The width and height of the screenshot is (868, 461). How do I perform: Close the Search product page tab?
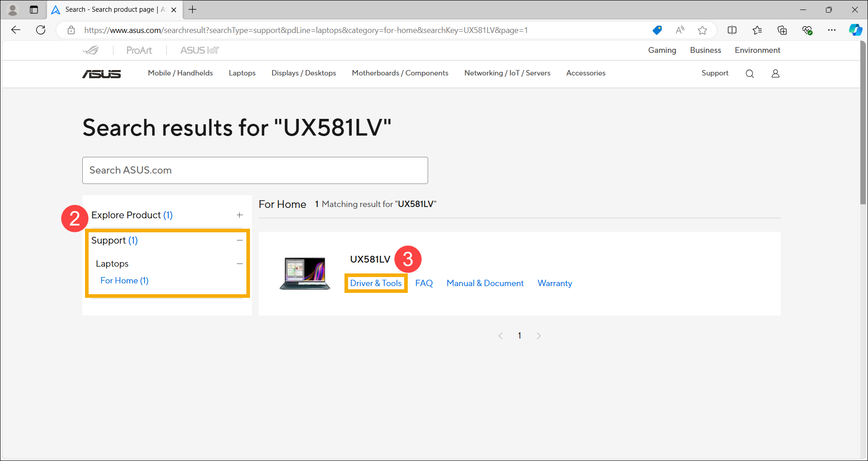pyautogui.click(x=174, y=9)
